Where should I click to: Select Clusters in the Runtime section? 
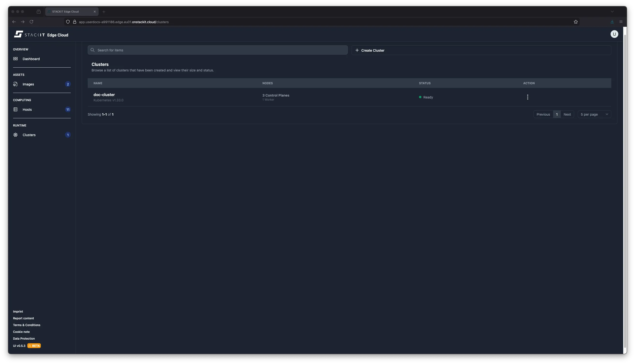coord(29,135)
